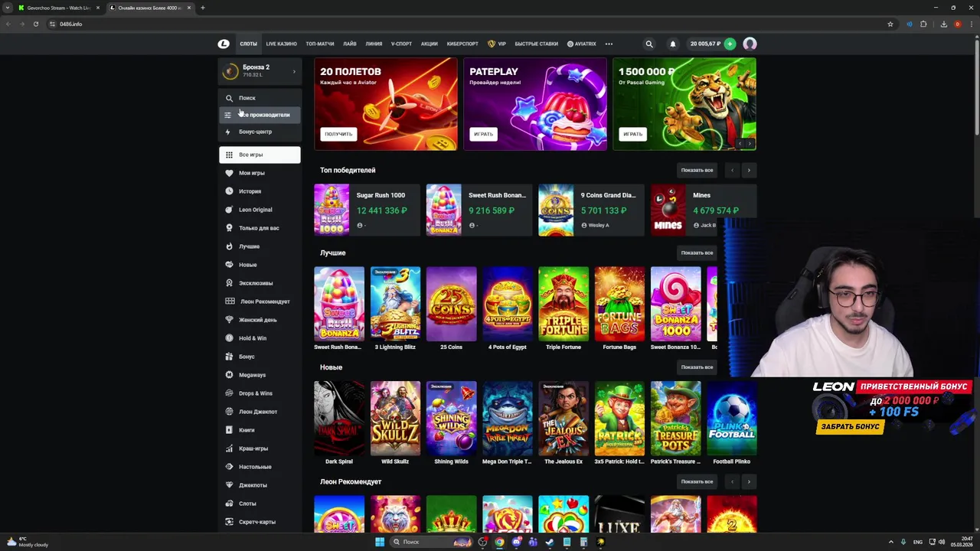Open the search magnifier in the site header
Image resolution: width=980 pixels, height=551 pixels.
[649, 44]
